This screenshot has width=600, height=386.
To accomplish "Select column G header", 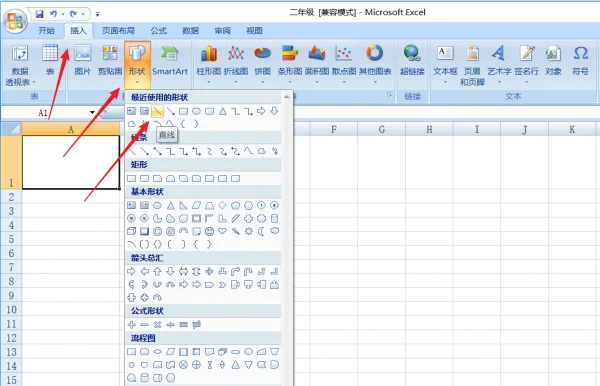I will tap(382, 130).
